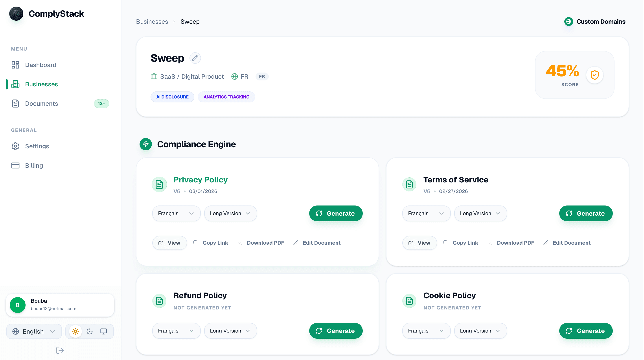Viewport: 644px width, 360px height.
Task: Open the English interface language dropdown
Action: 33,331
